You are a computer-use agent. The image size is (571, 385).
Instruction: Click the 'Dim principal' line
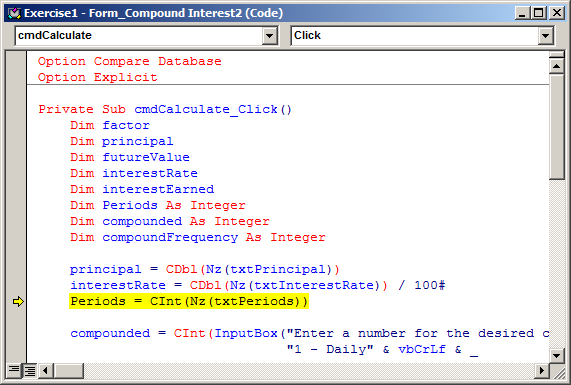[x=122, y=141]
